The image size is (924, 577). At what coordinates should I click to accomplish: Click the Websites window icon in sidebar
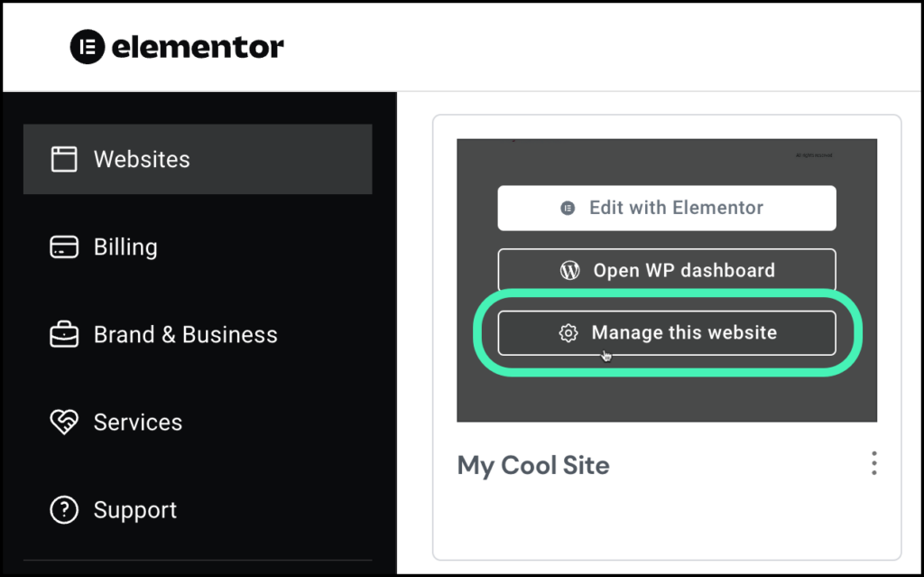63,160
